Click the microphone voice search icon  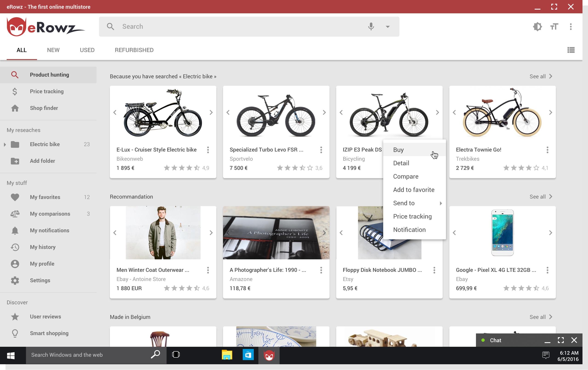coord(371,26)
